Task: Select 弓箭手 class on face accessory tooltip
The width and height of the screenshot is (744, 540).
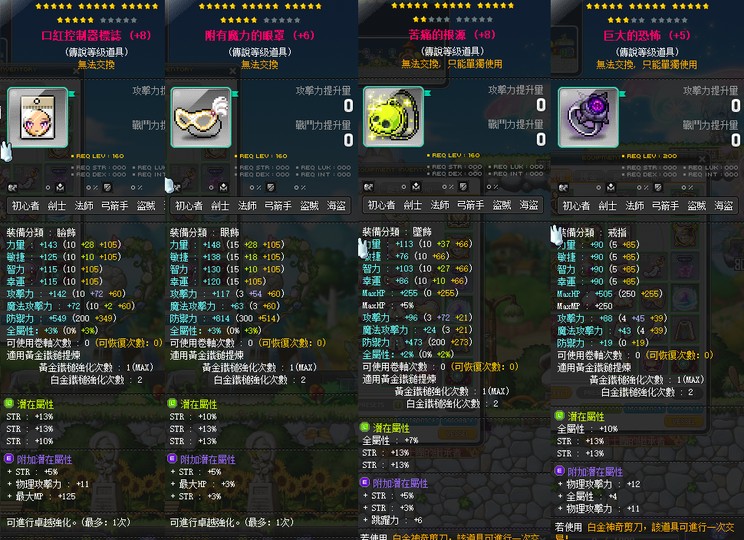Action: [115, 205]
